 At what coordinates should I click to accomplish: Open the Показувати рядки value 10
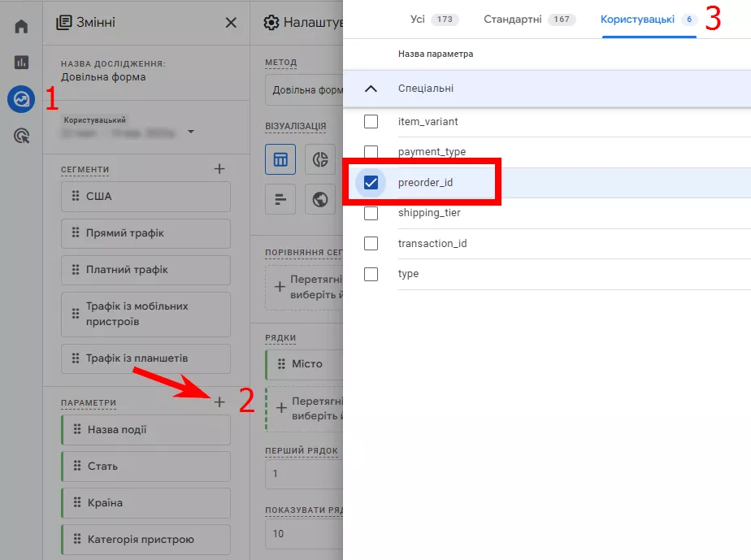pos(304,534)
